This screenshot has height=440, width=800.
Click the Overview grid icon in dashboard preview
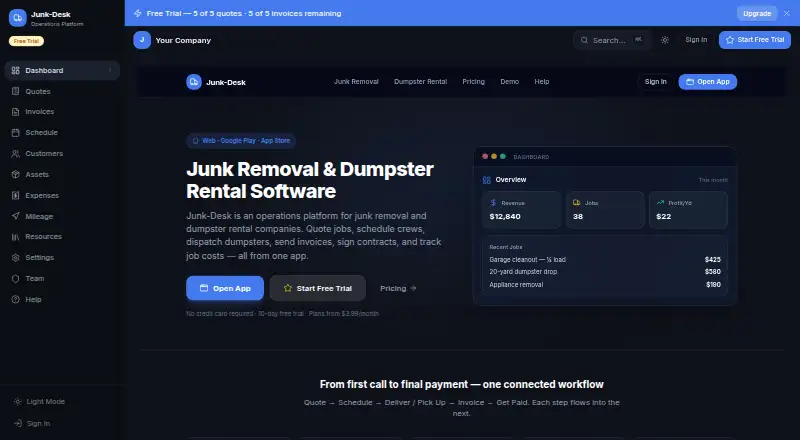click(x=487, y=180)
